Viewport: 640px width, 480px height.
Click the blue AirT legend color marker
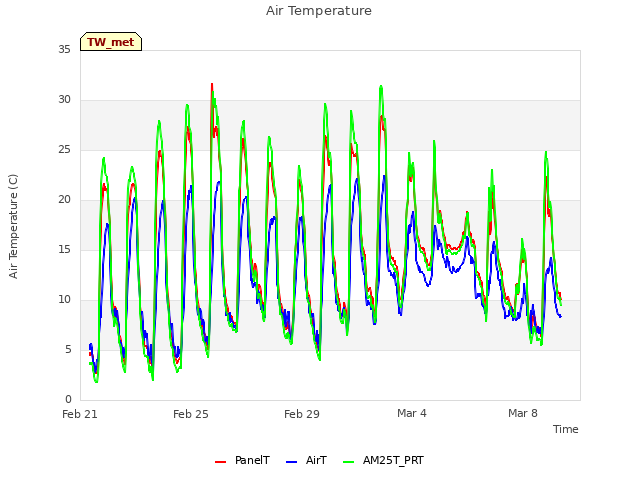(291, 462)
